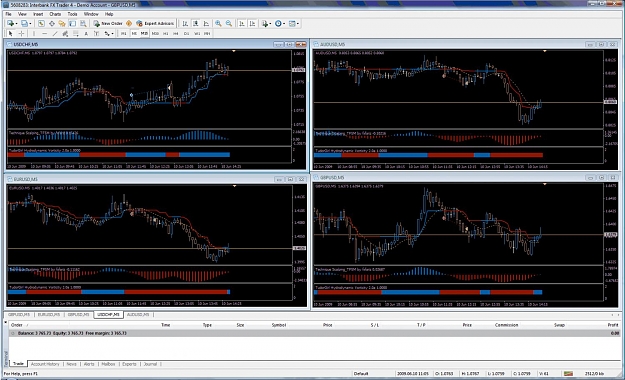The width and height of the screenshot is (625, 380).
Task: Sort trades by the Profit column
Action: (613, 325)
